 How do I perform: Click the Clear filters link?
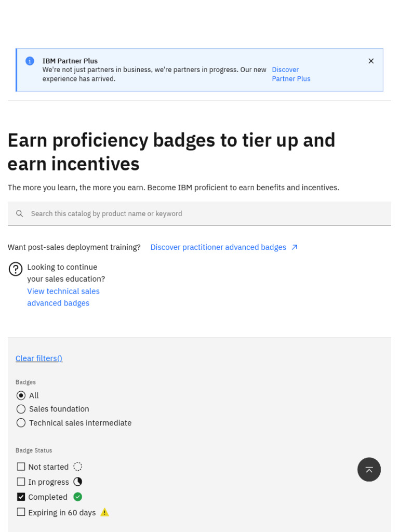click(39, 358)
